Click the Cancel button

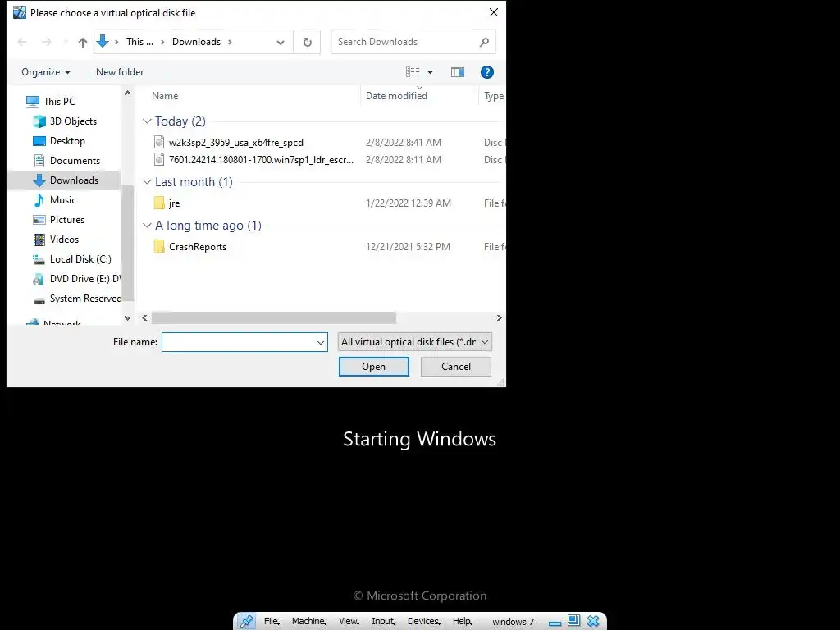pyautogui.click(x=456, y=367)
